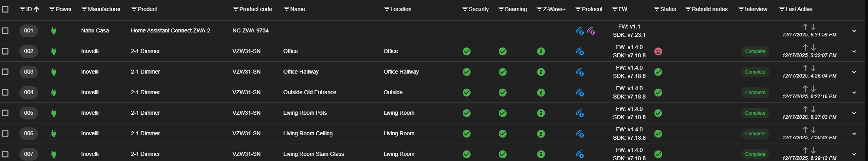Click the Security checkmark for Outside Old Entrance

click(x=467, y=93)
